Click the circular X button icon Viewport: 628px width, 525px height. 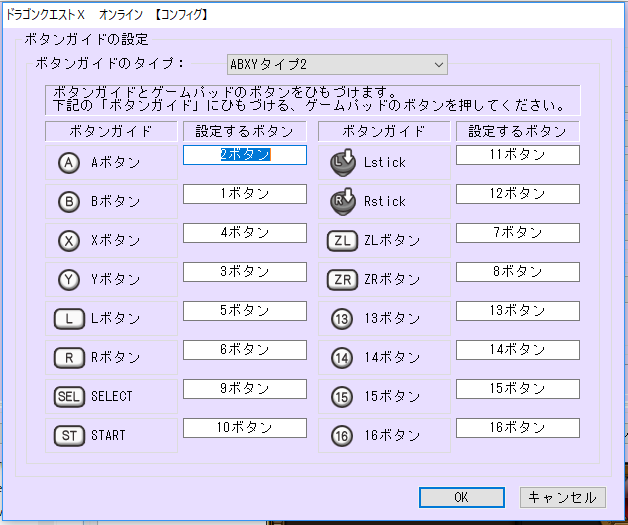[x=69, y=241]
